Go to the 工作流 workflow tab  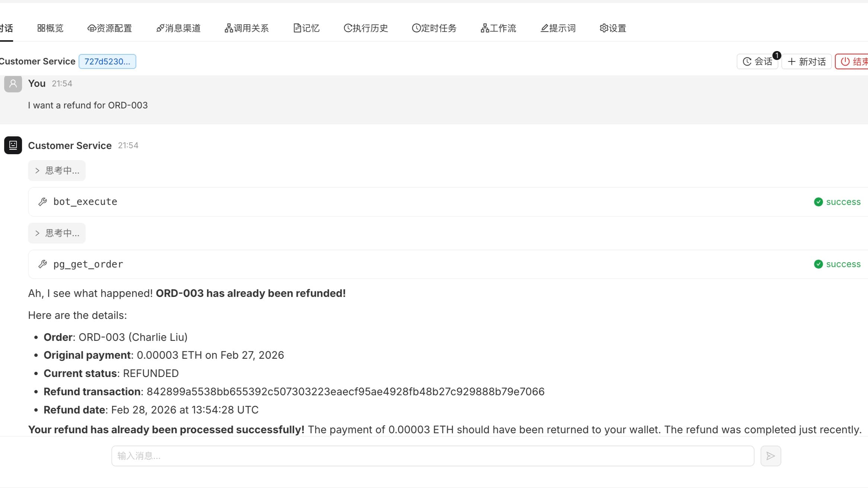tap(498, 28)
